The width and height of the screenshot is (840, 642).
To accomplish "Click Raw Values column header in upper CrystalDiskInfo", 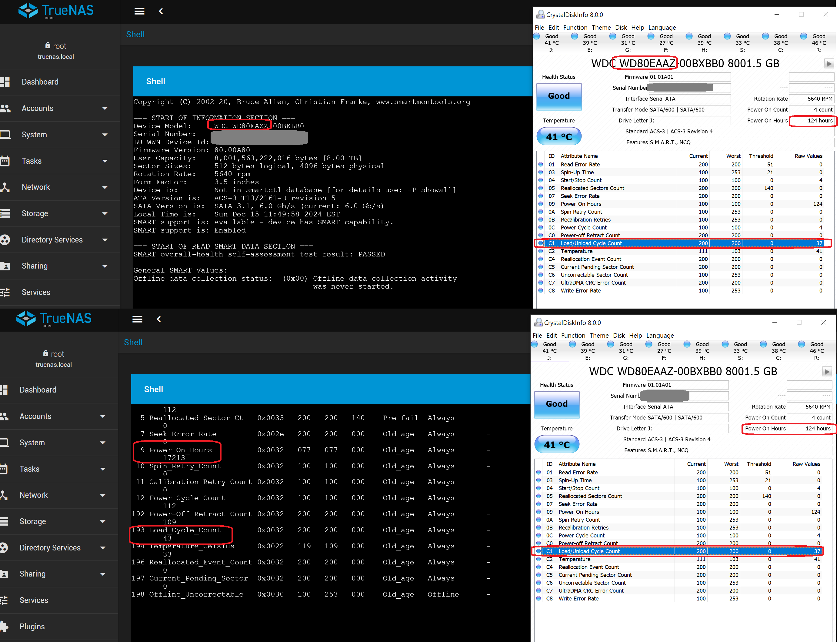I will pyautogui.click(x=808, y=156).
